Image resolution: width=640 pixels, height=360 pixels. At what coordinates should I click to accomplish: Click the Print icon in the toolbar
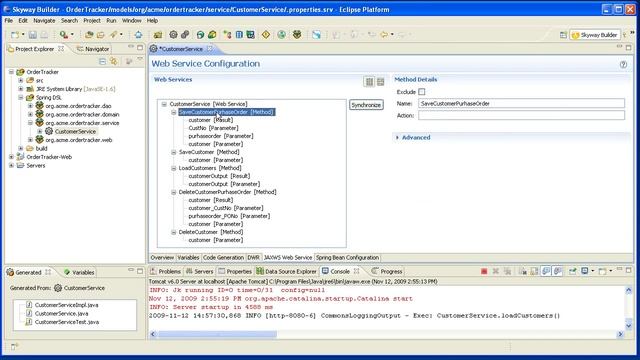click(44, 35)
